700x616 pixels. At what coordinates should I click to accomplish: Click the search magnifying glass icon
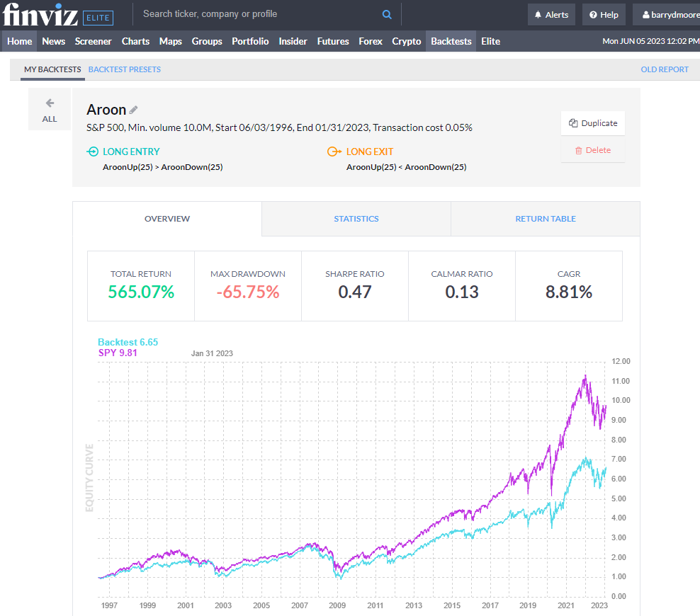(387, 13)
